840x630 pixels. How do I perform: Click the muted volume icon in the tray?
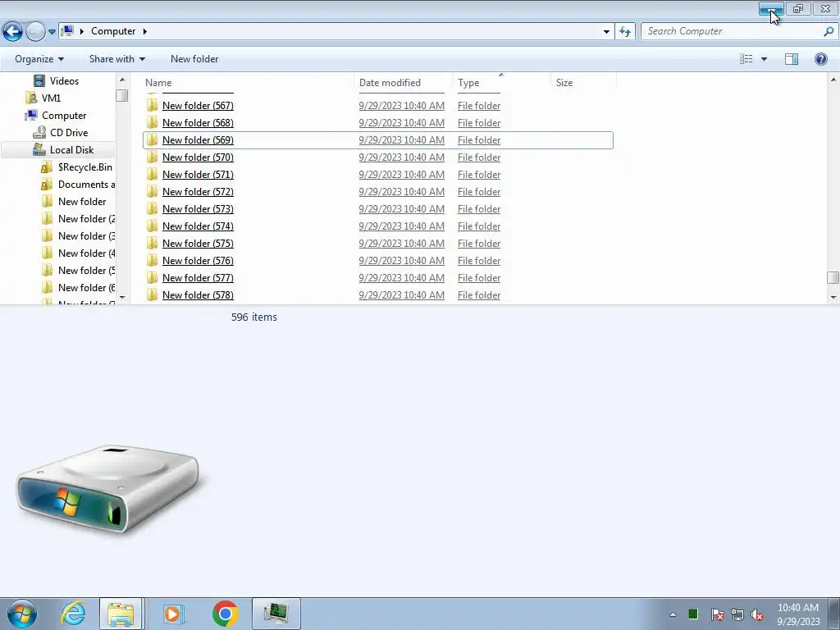point(757,615)
